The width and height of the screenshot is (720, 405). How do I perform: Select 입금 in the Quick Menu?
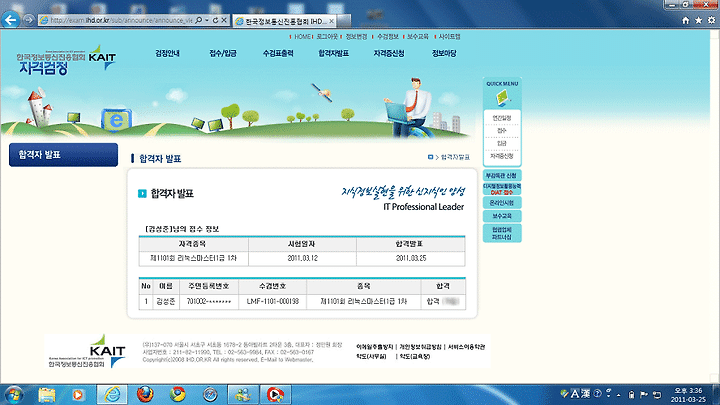[x=502, y=144]
